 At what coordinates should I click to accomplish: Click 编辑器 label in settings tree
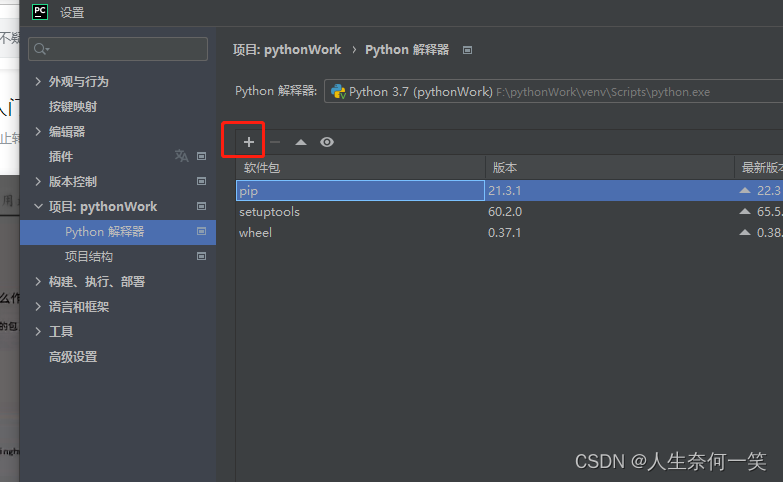pos(67,131)
